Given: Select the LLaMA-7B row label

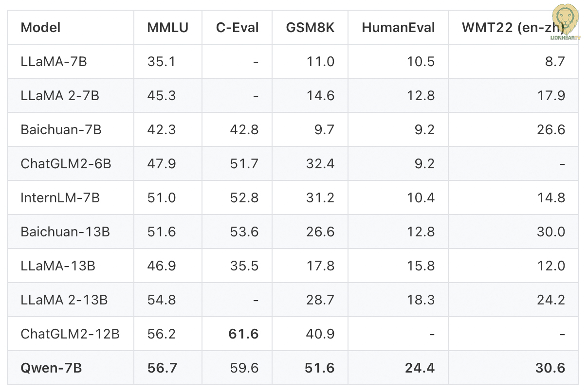Looking at the screenshot, I should click(54, 61).
